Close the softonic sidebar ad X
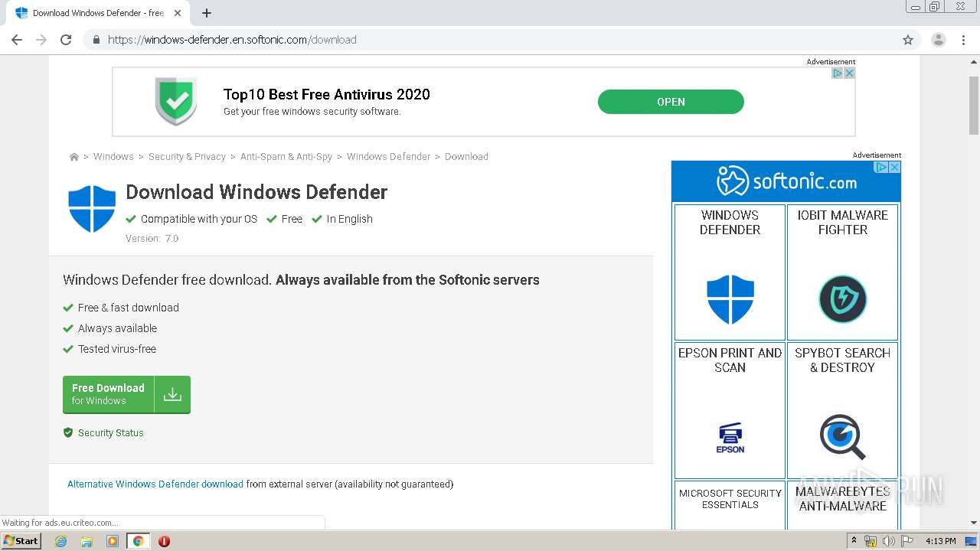Screen dimensions: 980x551 (894, 167)
